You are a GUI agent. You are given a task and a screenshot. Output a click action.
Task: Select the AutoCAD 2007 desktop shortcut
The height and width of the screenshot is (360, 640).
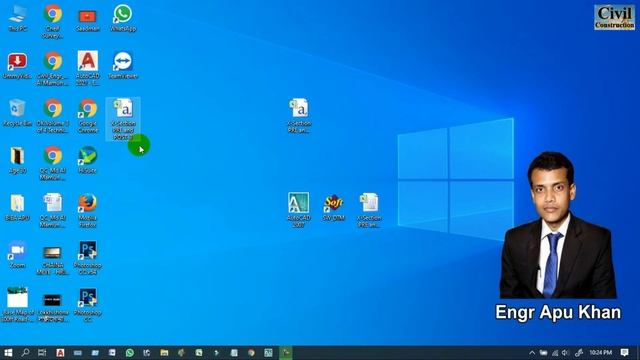point(299,210)
